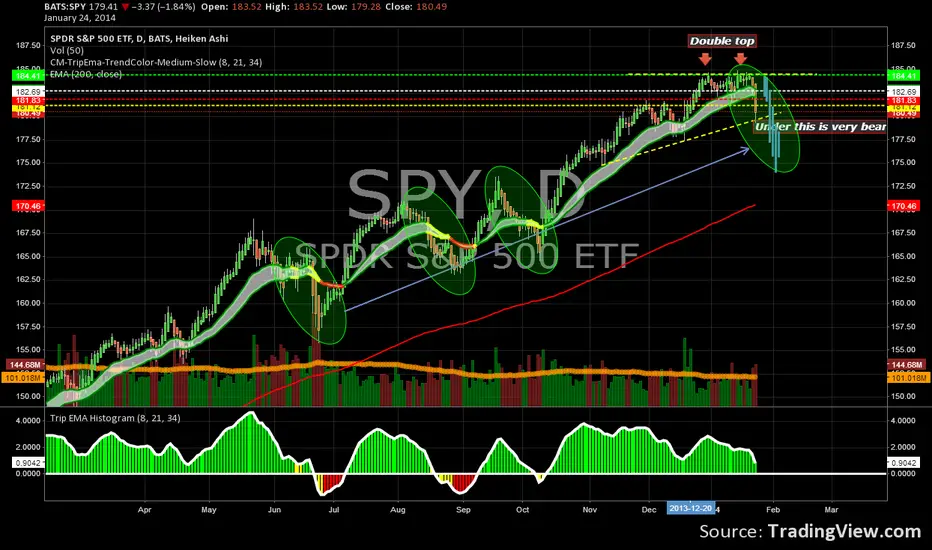
Task: Click the Apr label on time axis
Action: tap(144, 510)
